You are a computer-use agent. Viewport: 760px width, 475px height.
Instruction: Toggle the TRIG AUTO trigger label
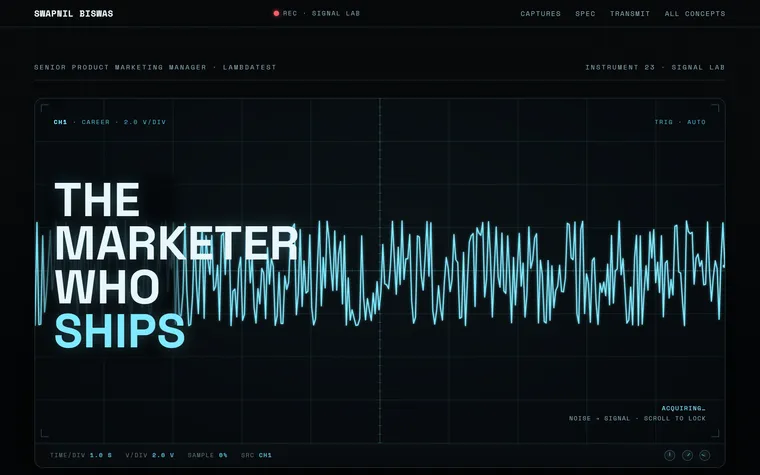coord(680,122)
